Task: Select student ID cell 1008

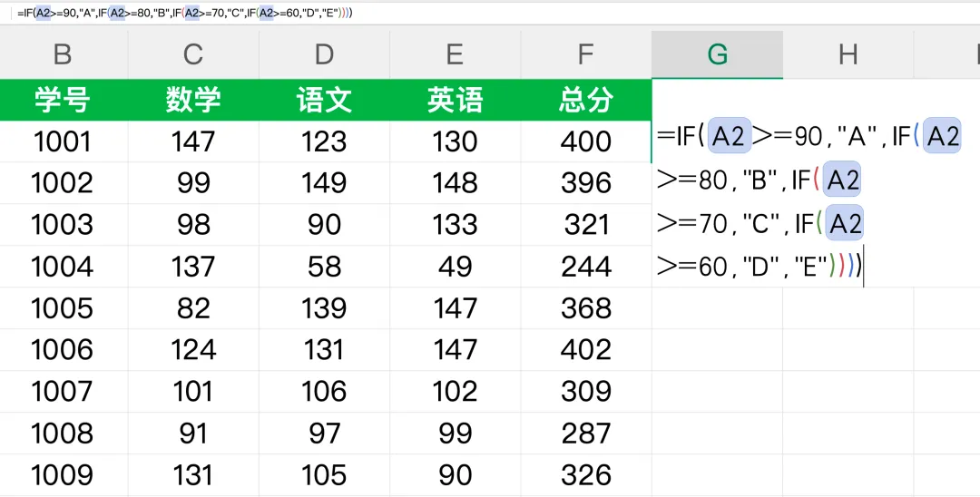Action: pos(63,434)
